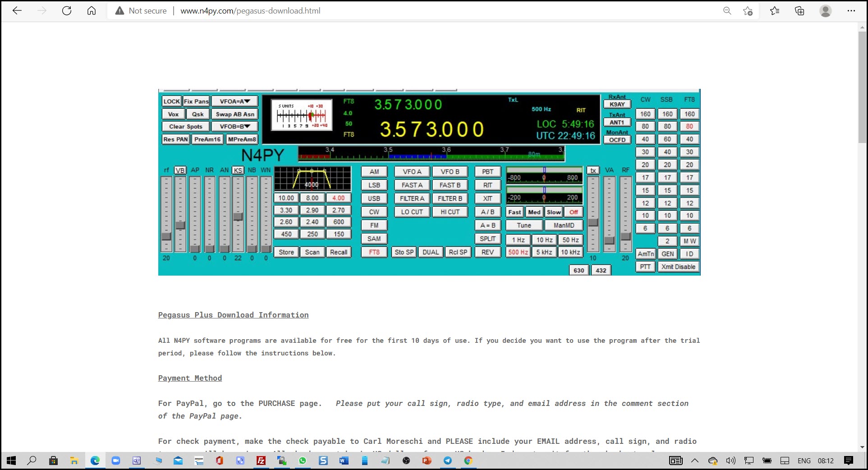
Task: Click the Clear Spots button
Action: (x=185, y=127)
